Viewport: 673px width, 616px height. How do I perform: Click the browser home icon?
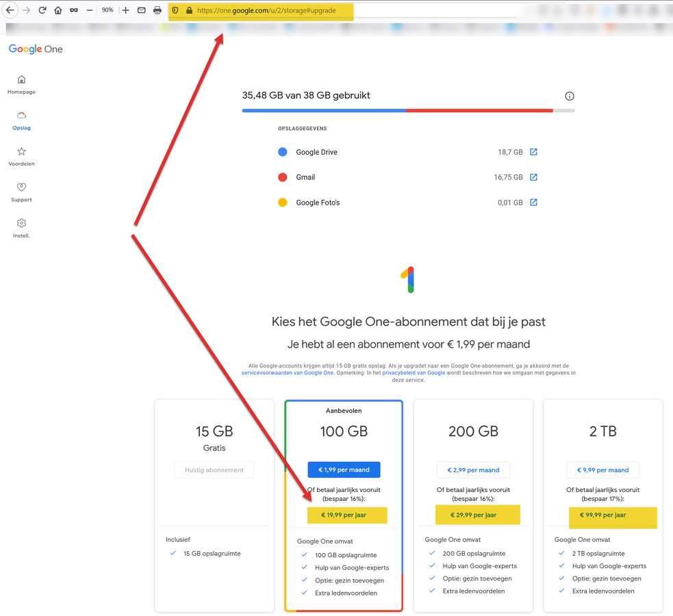click(x=58, y=10)
